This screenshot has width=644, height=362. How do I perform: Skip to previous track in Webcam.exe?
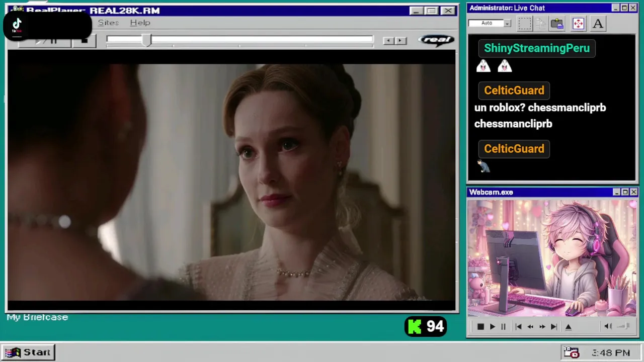point(518,327)
